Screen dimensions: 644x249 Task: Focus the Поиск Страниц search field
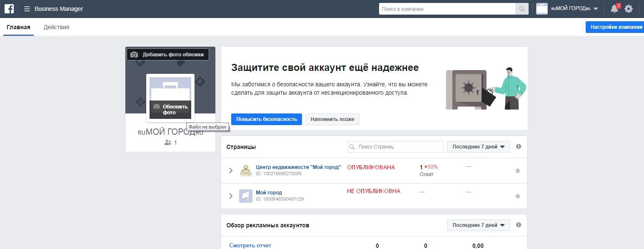point(396,147)
